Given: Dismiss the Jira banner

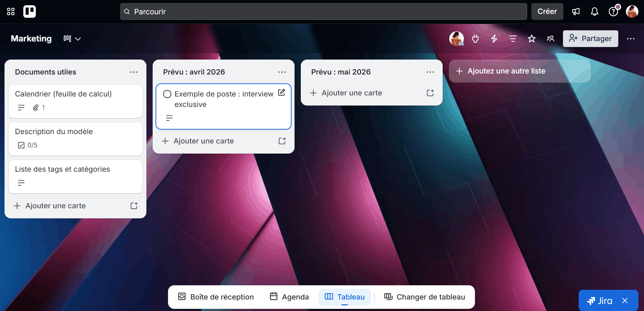Looking at the screenshot, I should click(625, 301).
